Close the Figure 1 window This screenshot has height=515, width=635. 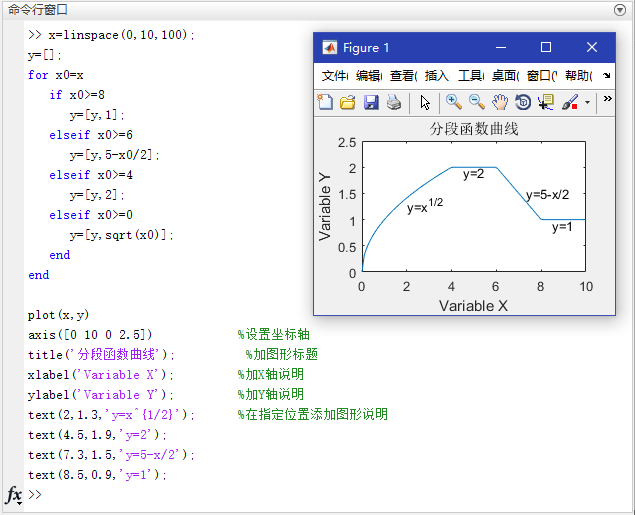[x=592, y=47]
